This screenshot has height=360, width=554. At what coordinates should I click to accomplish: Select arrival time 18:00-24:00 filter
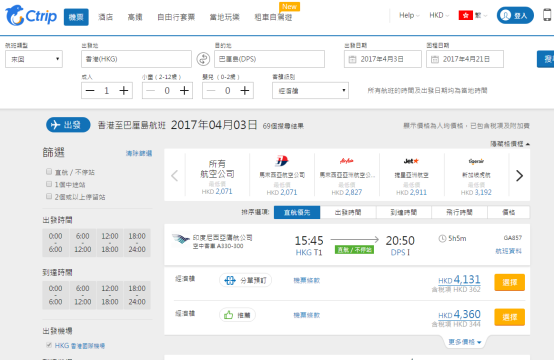[137, 295]
